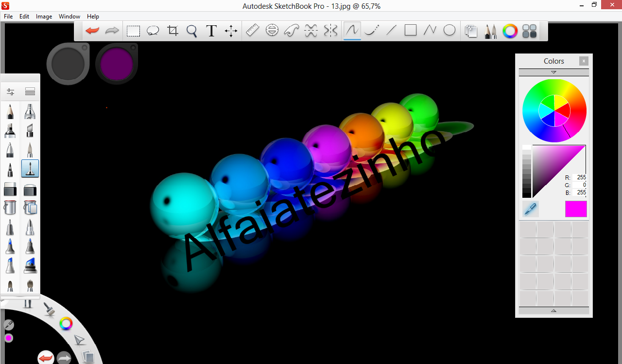
Task: Select the freehand stroke style
Action: 352,31
